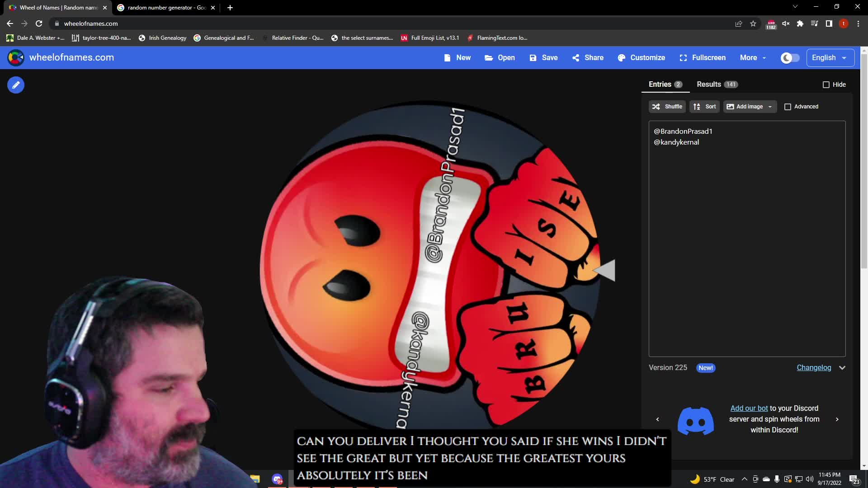Screen dimensions: 868x488
Task: Show next promo card
Action: pyautogui.click(x=837, y=420)
